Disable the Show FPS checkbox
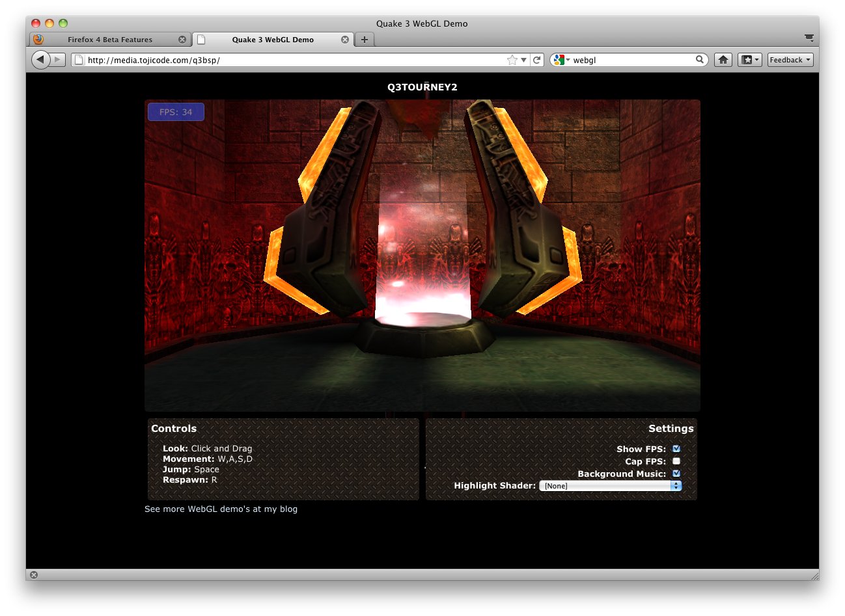Screen dimensions: 845x616 pos(676,448)
